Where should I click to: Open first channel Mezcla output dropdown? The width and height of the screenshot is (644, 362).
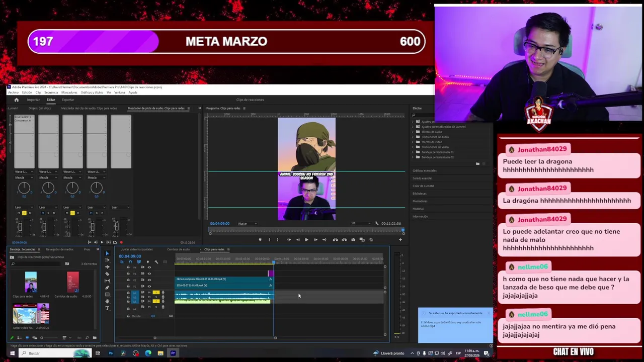click(x=24, y=177)
